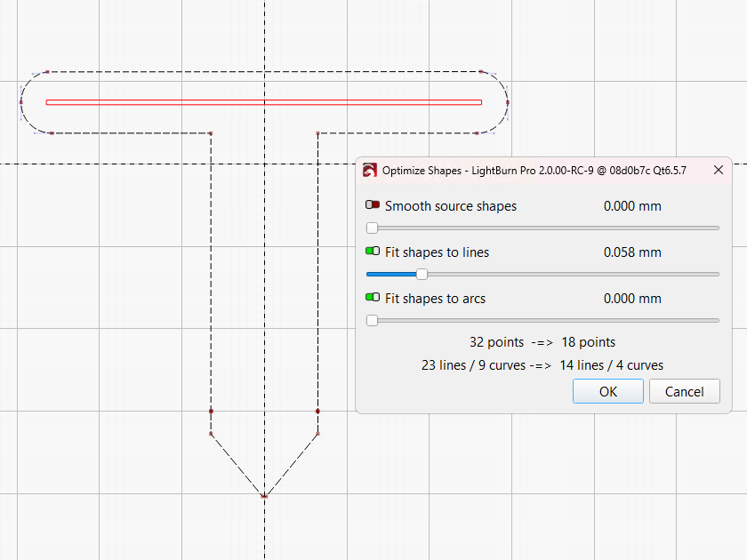Turn off the Fit shapes to arcs toggle
This screenshot has height=560, width=747.
point(373,297)
